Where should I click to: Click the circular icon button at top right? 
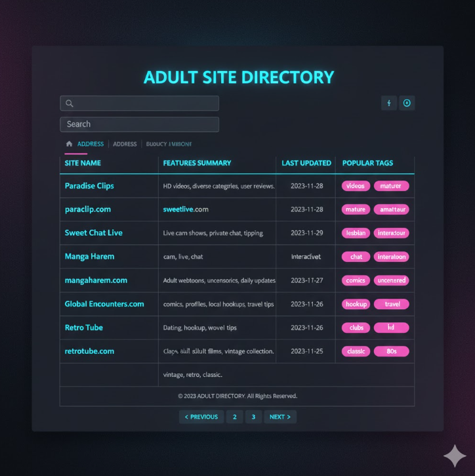(407, 103)
